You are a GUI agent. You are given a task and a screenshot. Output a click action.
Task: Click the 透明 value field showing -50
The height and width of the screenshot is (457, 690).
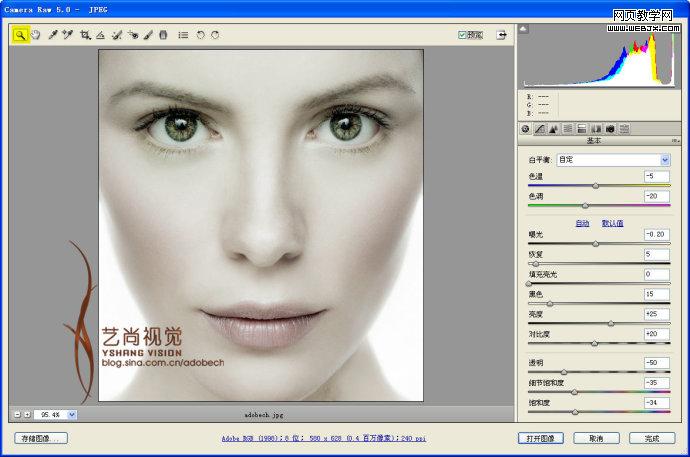[657, 363]
